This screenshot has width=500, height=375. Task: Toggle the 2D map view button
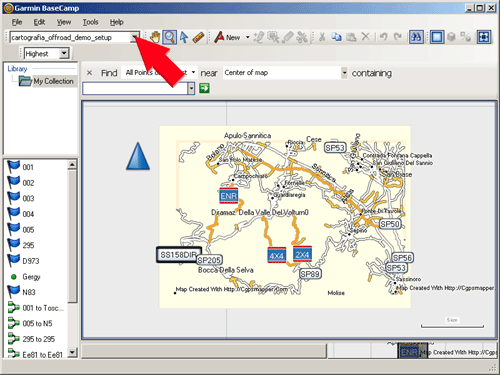tap(437, 37)
